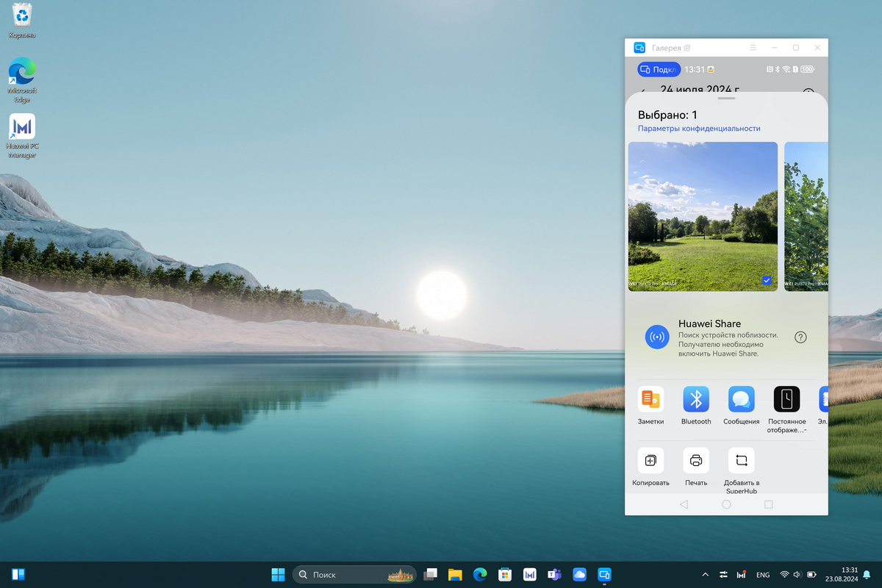Click the tray control sliders icon
Image resolution: width=882 pixels, height=588 pixels.
724,574
